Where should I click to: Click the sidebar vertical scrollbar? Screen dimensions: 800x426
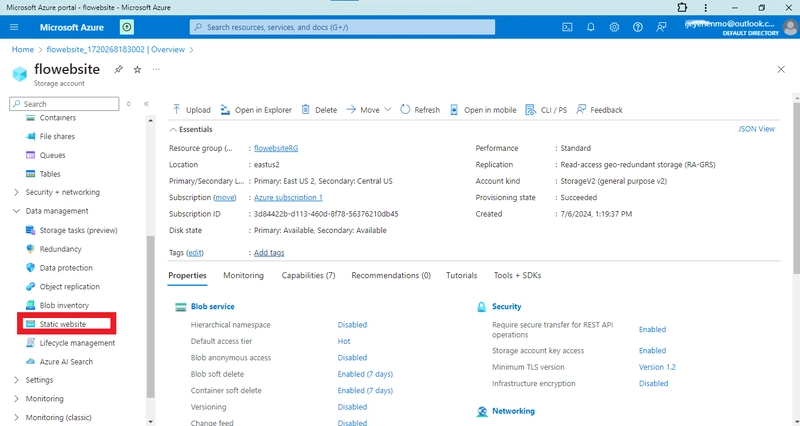tap(150, 316)
